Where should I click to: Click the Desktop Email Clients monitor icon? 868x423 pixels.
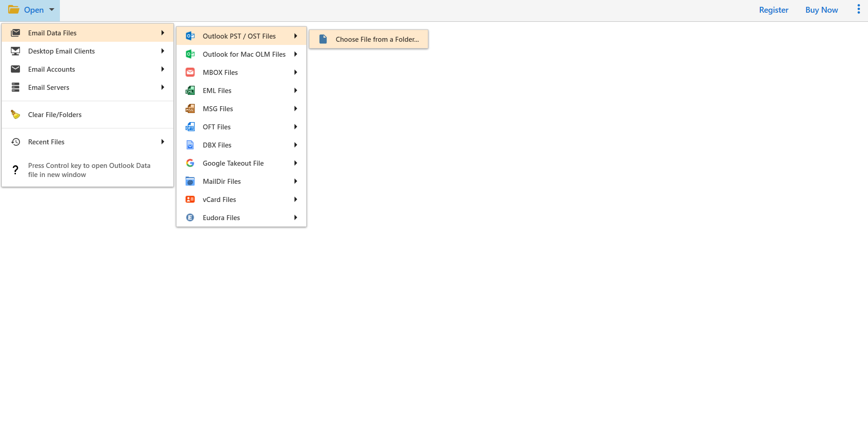pos(15,51)
